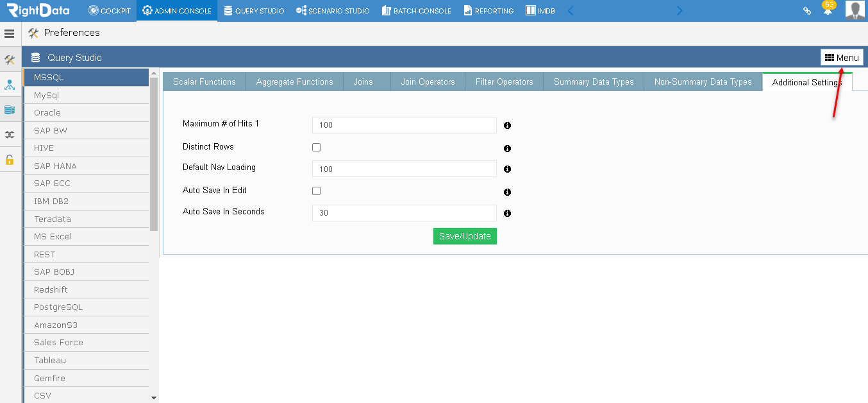Image resolution: width=868 pixels, height=403 pixels.
Task: Click info icon for Auto Save In Edit
Action: point(507,192)
